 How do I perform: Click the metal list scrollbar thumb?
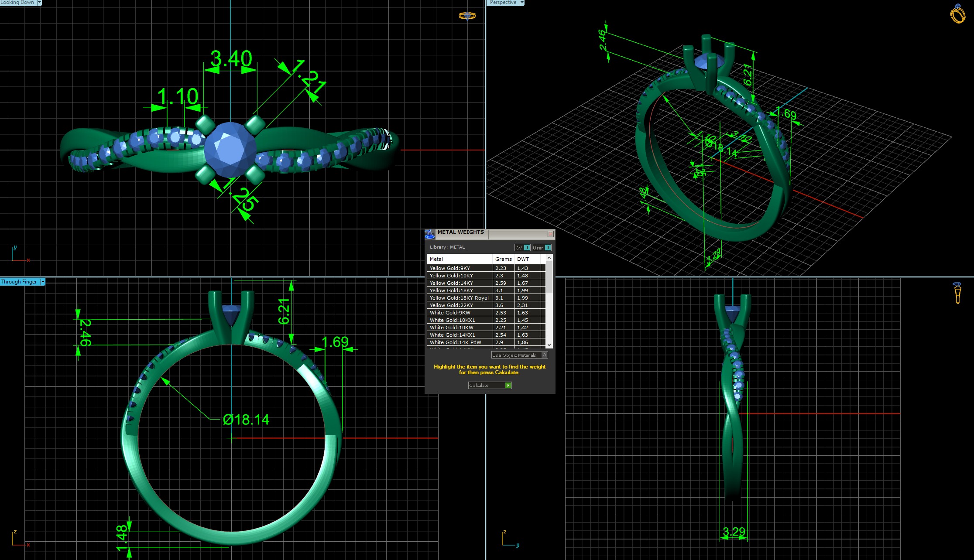pos(549,277)
